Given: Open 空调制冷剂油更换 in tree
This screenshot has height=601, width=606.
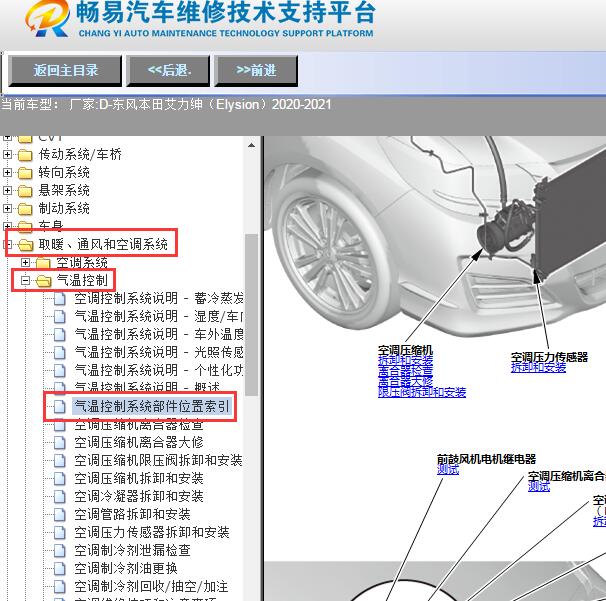Looking at the screenshot, I should coord(126,568).
